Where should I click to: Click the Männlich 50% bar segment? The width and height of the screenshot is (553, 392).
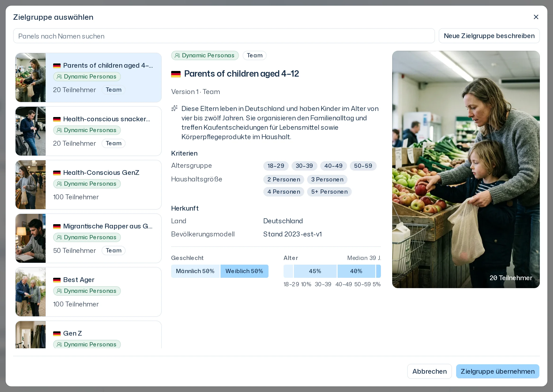195,271
